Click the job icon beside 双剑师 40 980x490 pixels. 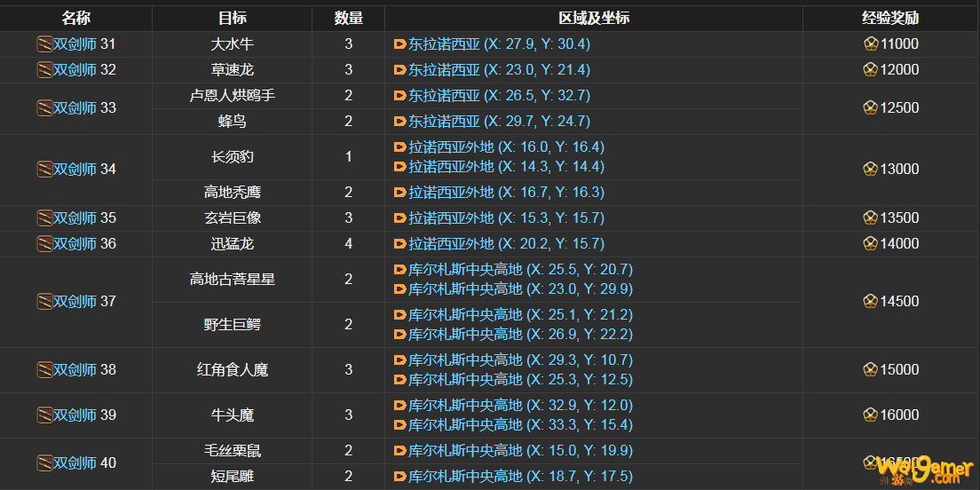(x=44, y=463)
